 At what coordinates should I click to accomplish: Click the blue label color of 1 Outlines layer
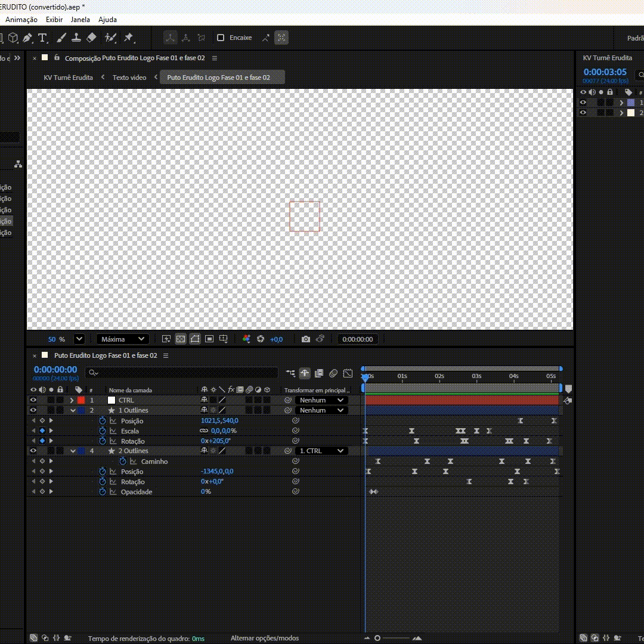pos(81,410)
